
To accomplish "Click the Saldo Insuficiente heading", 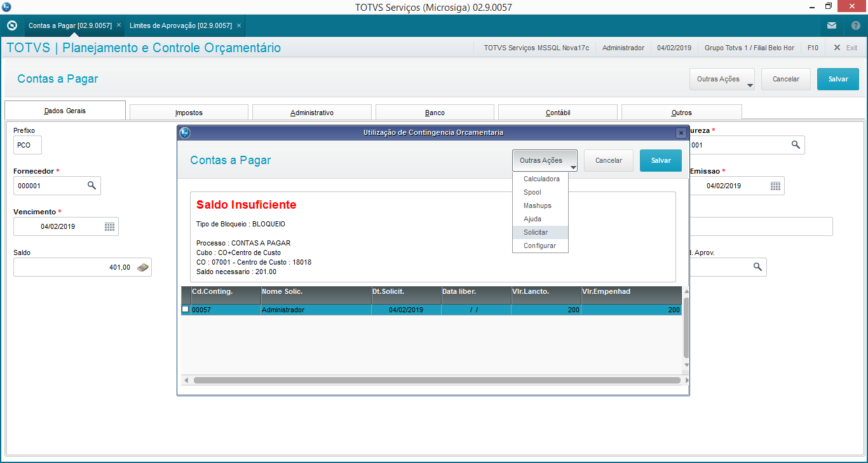I will [247, 205].
